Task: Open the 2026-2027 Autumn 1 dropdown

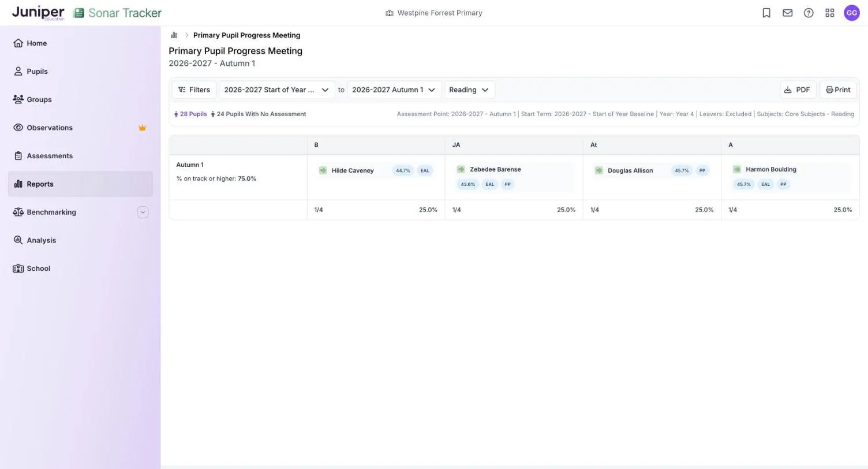Action: [394, 90]
